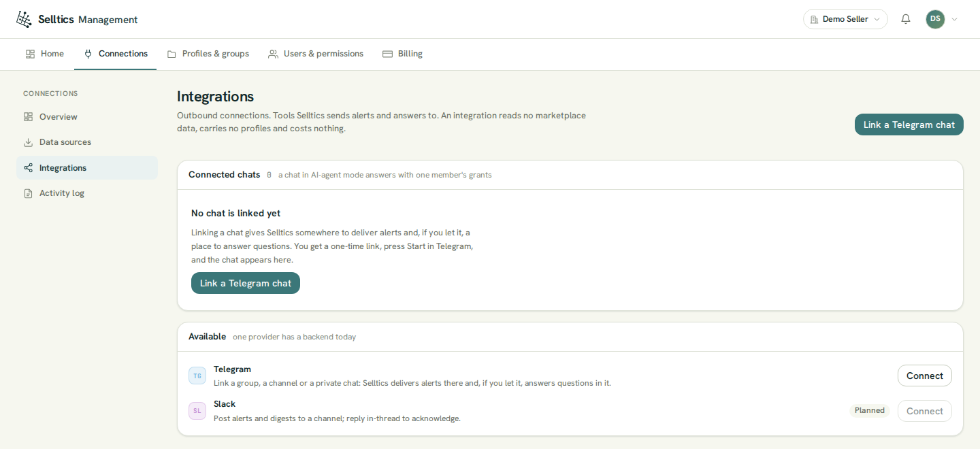
Task: Open the Billing tab
Action: click(x=403, y=54)
